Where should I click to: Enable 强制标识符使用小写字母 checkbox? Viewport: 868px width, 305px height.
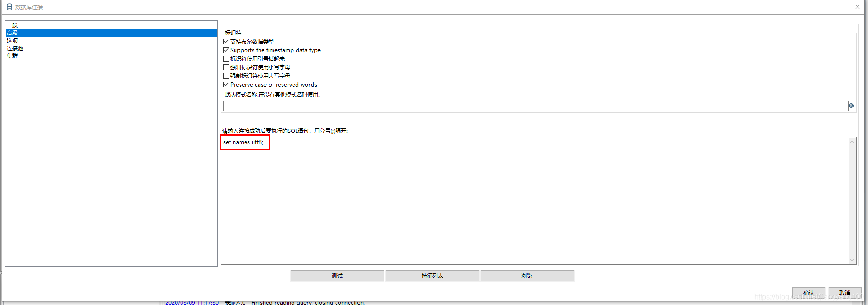pos(226,68)
